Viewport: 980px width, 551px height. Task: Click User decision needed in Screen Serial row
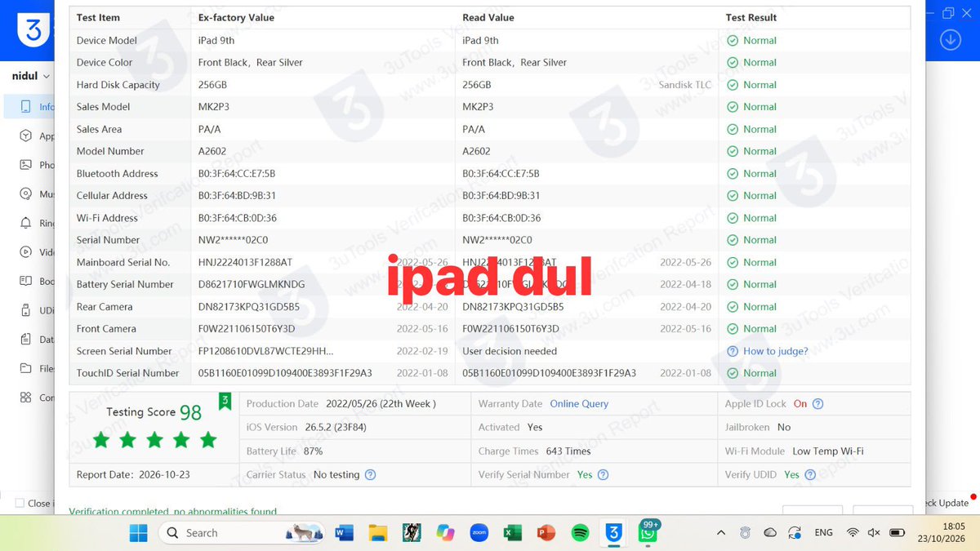coord(510,351)
